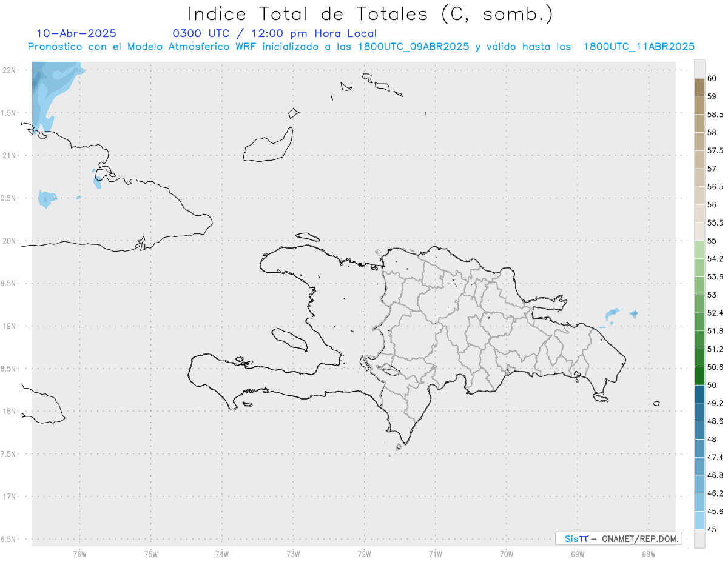
Task: Click the '45' colorbar label
Action: 712,529
